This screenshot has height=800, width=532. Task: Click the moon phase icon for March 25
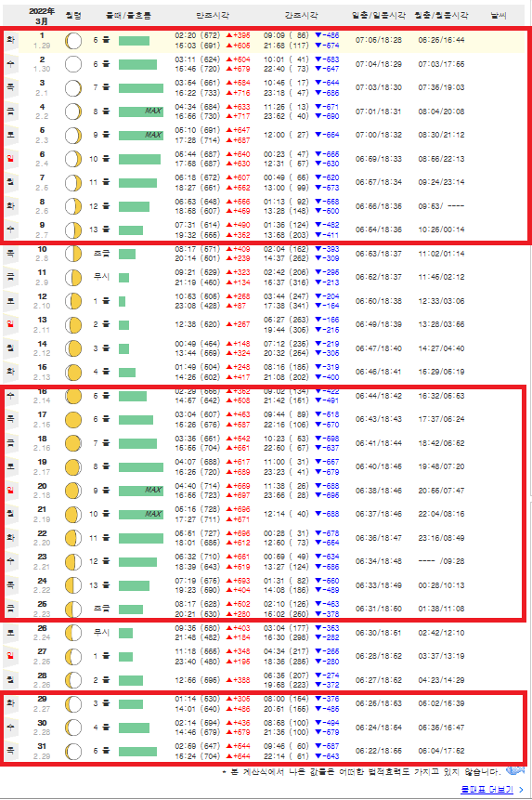(x=73, y=609)
